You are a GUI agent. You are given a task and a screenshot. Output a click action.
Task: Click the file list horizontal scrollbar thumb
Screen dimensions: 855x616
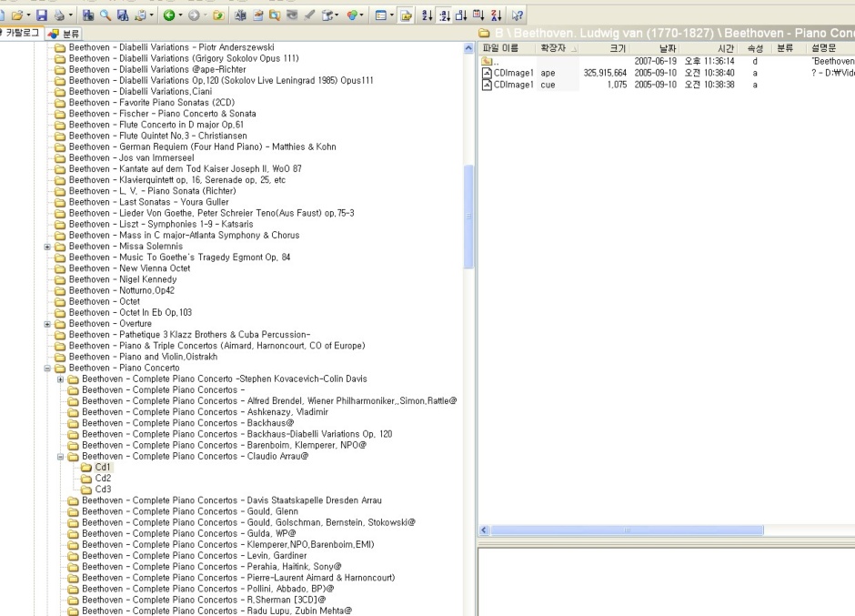coord(627,530)
